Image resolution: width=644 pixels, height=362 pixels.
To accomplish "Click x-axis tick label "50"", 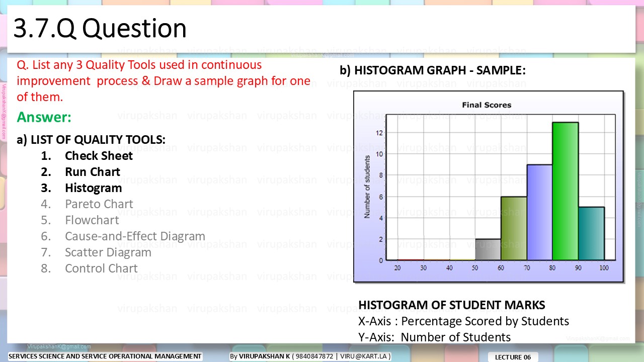I will 475,268.
